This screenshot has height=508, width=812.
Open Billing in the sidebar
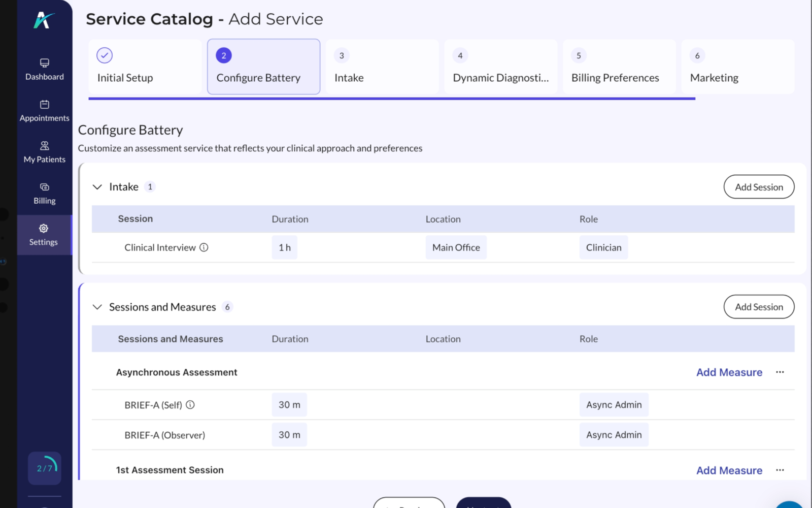pyautogui.click(x=45, y=194)
